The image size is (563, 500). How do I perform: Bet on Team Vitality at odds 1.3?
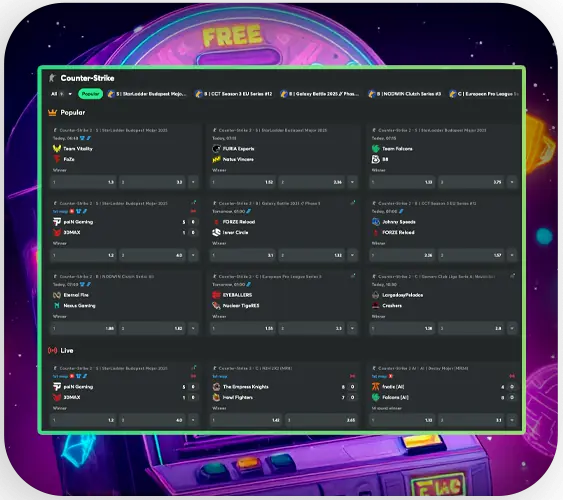[83, 182]
